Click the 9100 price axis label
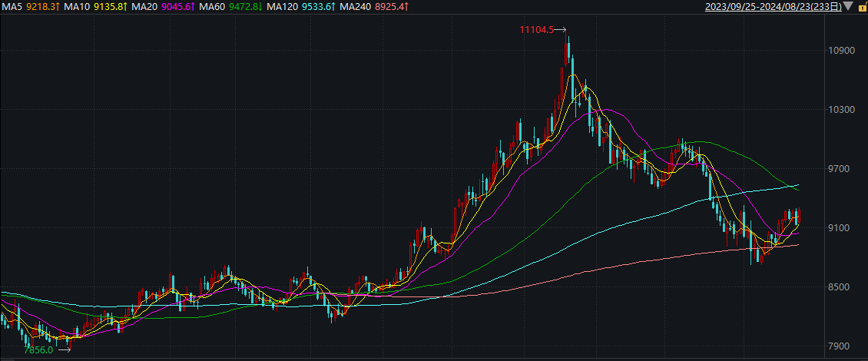This screenshot has width=868, height=361. pos(838,228)
